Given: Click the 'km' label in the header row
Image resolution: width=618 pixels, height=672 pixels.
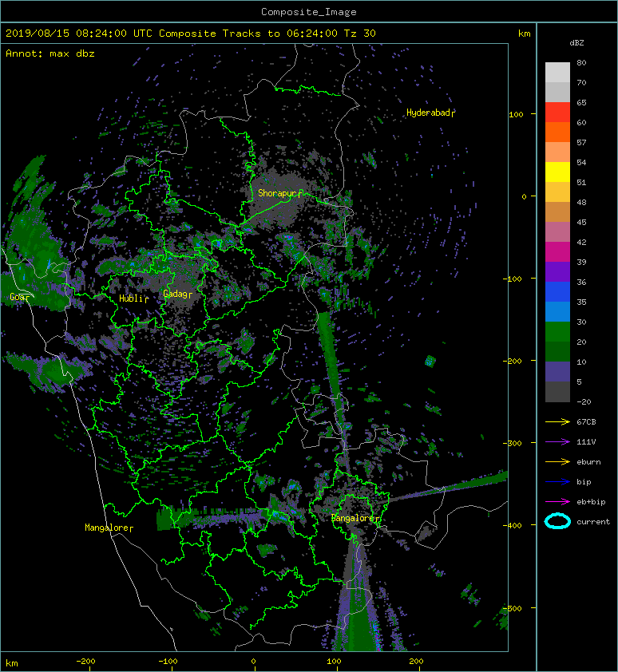Looking at the screenshot, I should click(x=524, y=34).
